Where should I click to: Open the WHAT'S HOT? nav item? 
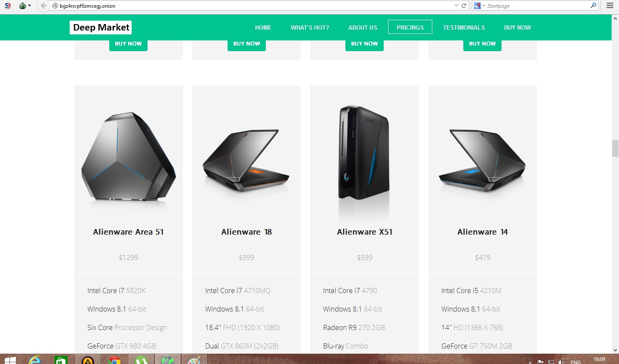(310, 28)
